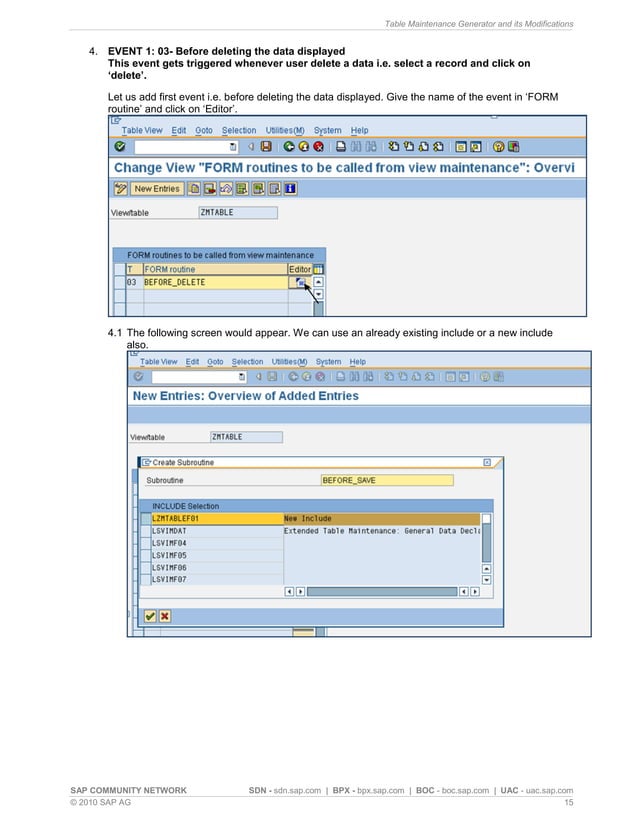
Task: Open the yellow Help question-mark icon
Action: tap(498, 146)
